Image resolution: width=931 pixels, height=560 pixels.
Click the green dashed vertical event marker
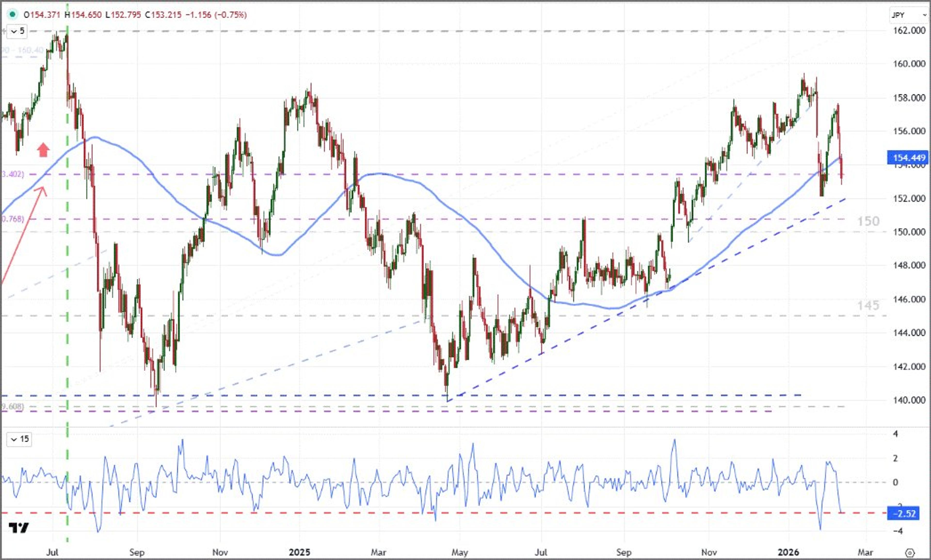[67, 264]
